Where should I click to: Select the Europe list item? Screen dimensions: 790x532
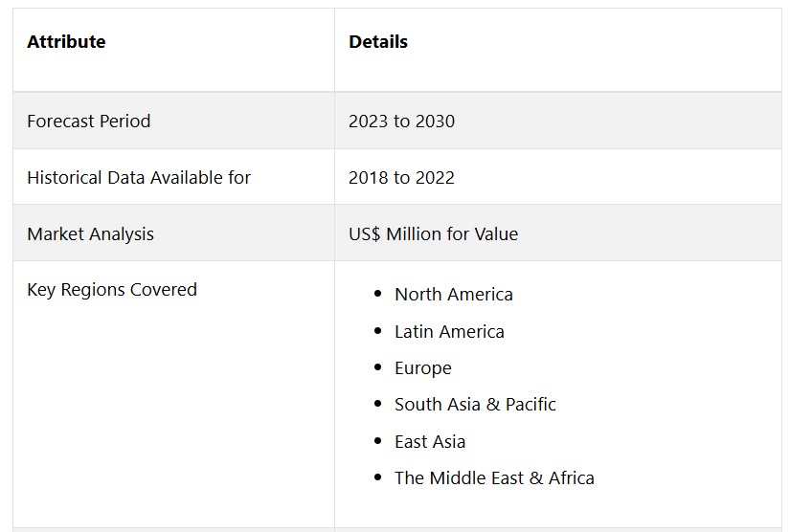[422, 368]
